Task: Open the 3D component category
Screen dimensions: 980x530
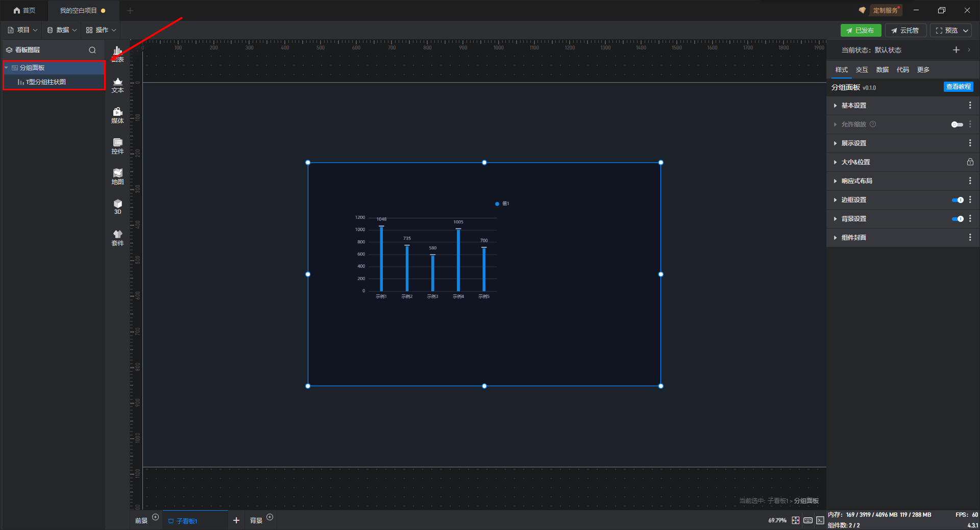Action: 117,207
